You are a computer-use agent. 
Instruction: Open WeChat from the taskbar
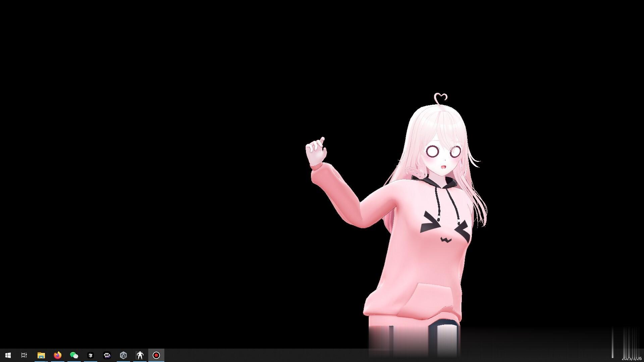pyautogui.click(x=74, y=355)
